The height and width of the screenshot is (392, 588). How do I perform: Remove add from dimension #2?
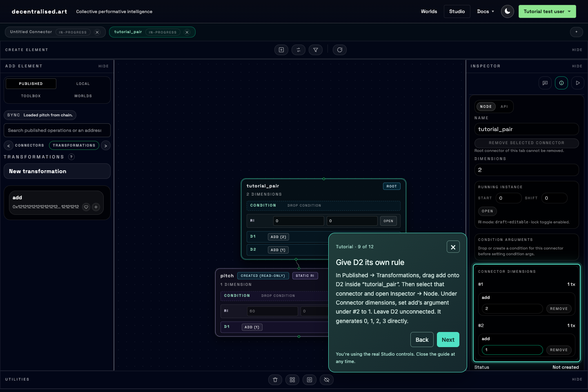559,350
